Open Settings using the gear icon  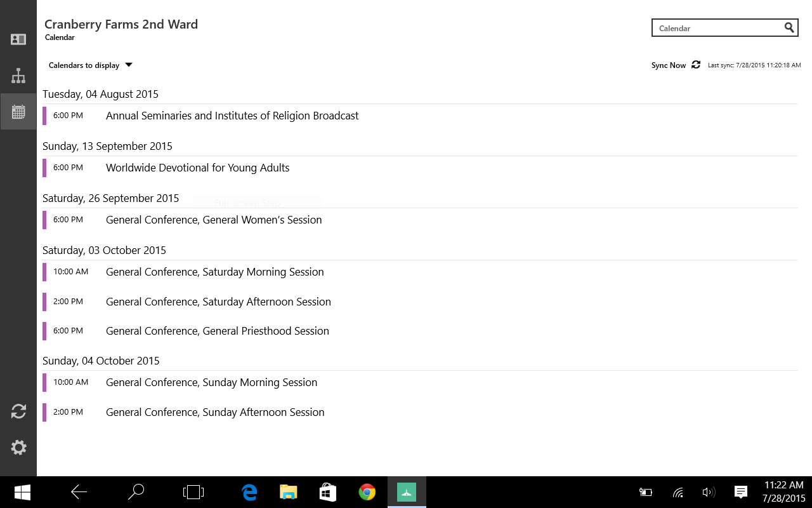pos(18,447)
